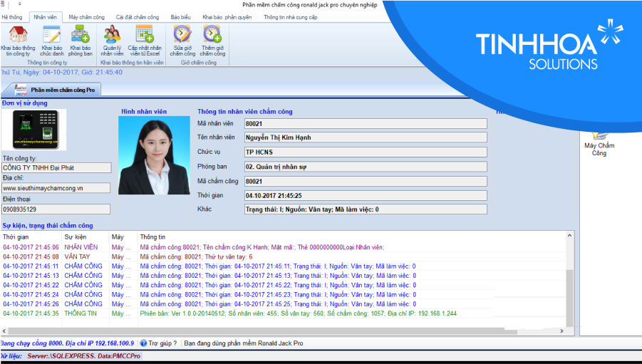Open Thông tin nhà cung cấp tab
Viewport: 642px width, 364px height.
(290, 17)
